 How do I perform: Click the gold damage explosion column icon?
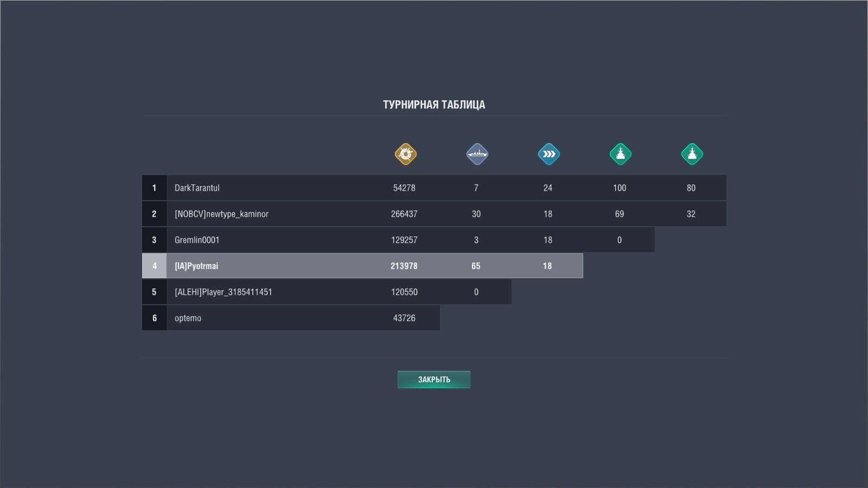tap(405, 154)
